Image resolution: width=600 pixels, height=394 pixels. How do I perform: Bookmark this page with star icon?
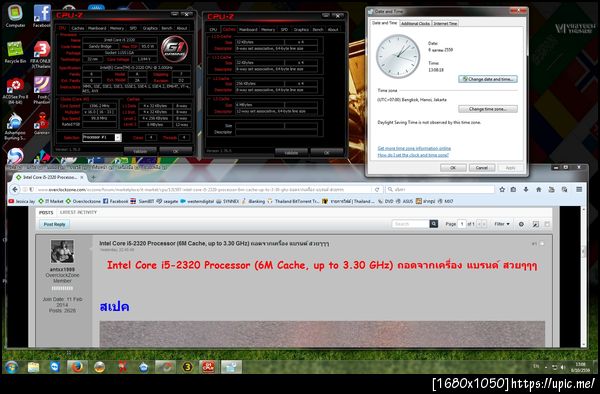pyautogui.click(x=502, y=189)
